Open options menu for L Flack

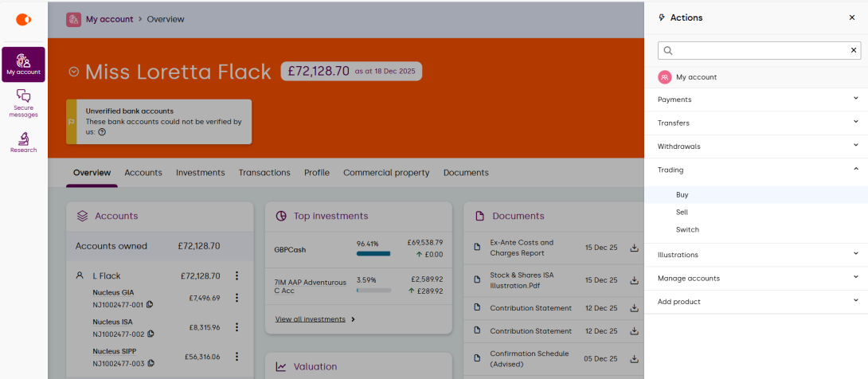[x=237, y=275]
